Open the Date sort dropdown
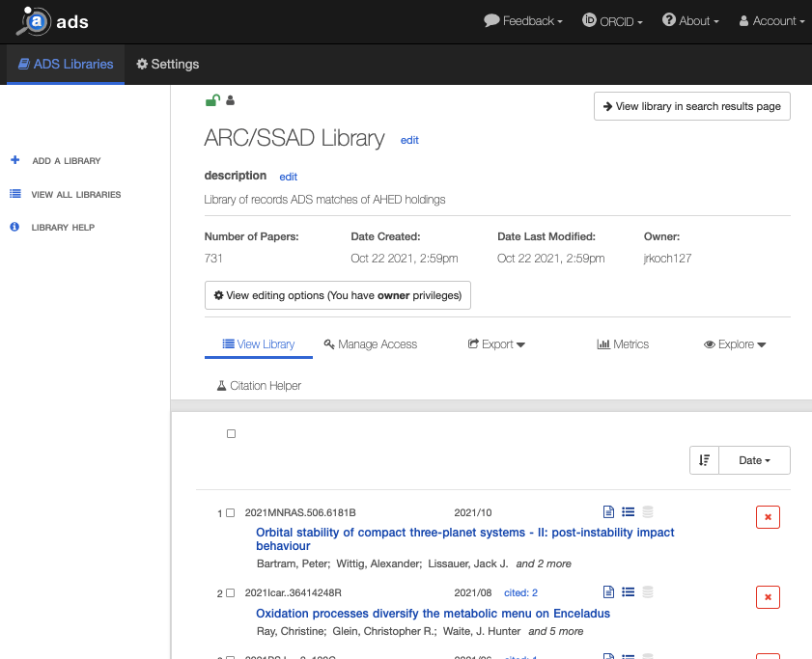The image size is (812, 659). 754,460
